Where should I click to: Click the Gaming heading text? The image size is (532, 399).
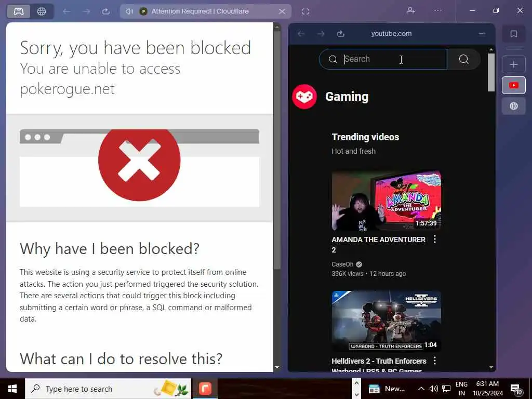(347, 97)
